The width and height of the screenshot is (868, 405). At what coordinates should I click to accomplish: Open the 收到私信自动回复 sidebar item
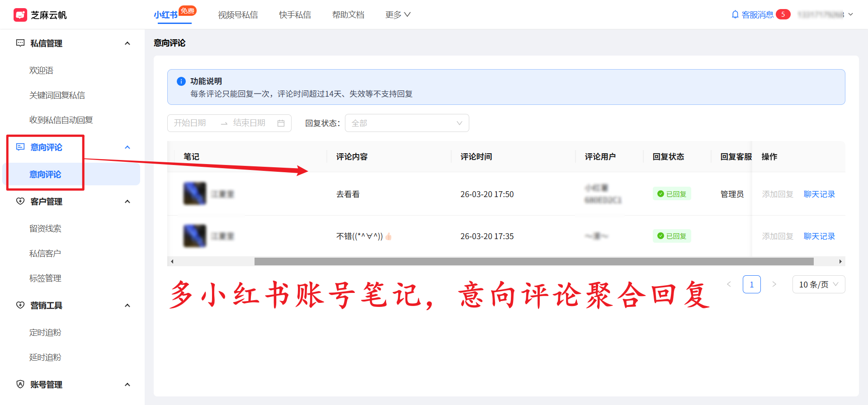(x=61, y=120)
